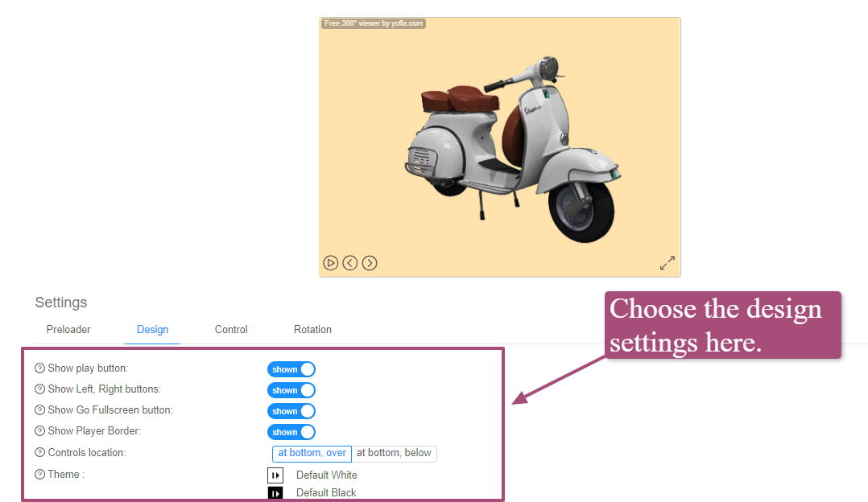
Task: Click help icon beside Show play button
Action: click(x=40, y=368)
